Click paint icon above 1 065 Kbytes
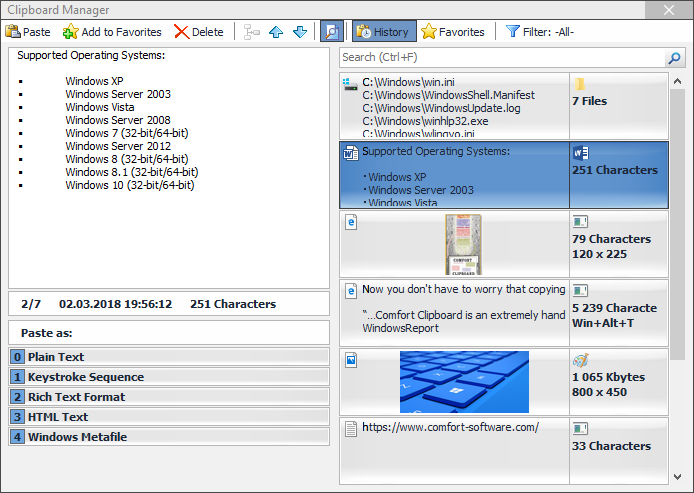The image size is (694, 493). click(580, 360)
